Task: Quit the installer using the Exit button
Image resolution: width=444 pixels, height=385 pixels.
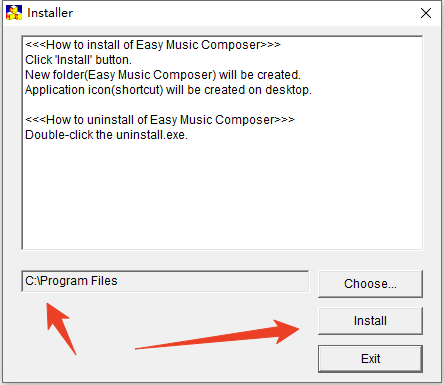Action: (370, 359)
